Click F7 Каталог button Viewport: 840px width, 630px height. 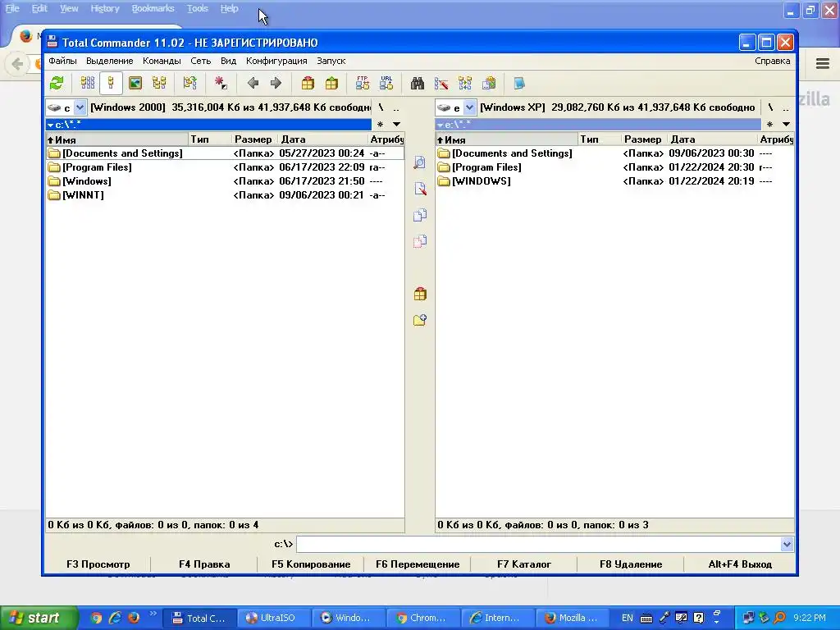tap(524, 564)
